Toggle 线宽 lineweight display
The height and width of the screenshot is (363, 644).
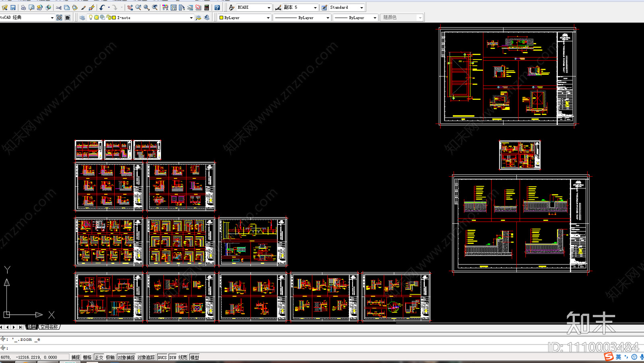[x=183, y=357]
